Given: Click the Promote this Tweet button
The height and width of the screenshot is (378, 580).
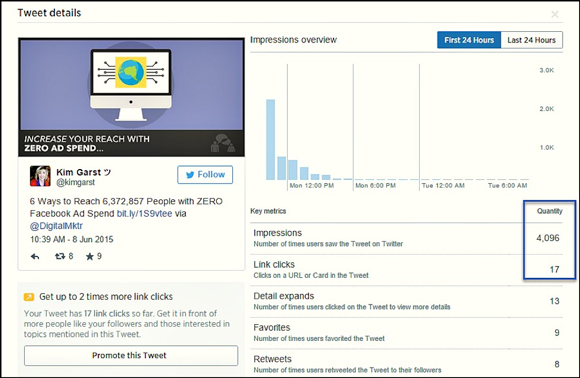Looking at the screenshot, I should 131,355.
